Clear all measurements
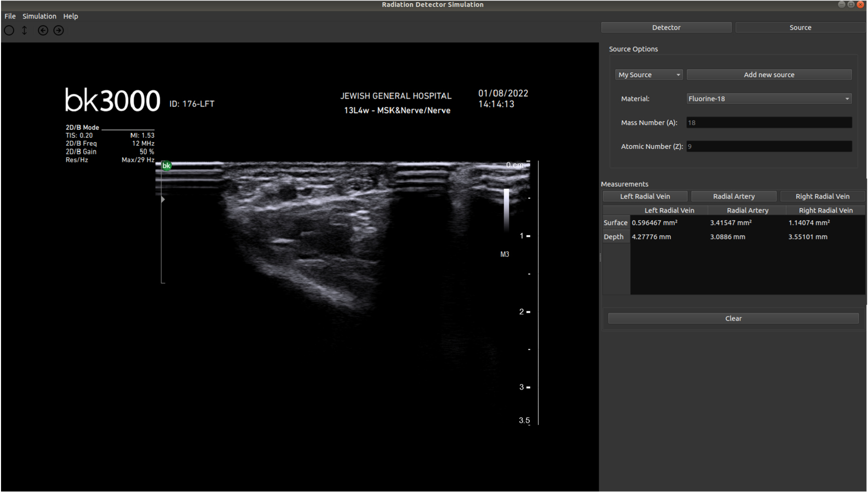The image size is (868, 492). (x=732, y=318)
